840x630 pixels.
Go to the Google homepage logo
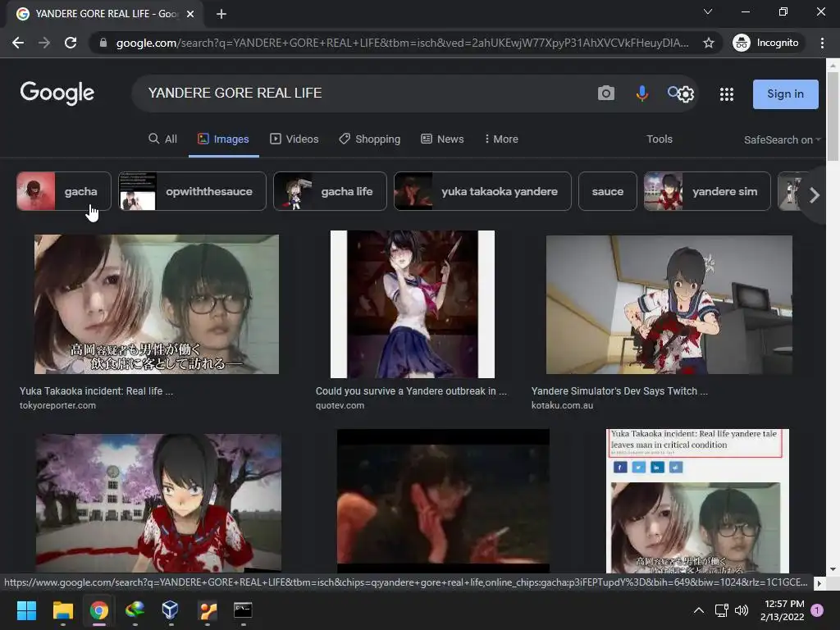point(57,94)
